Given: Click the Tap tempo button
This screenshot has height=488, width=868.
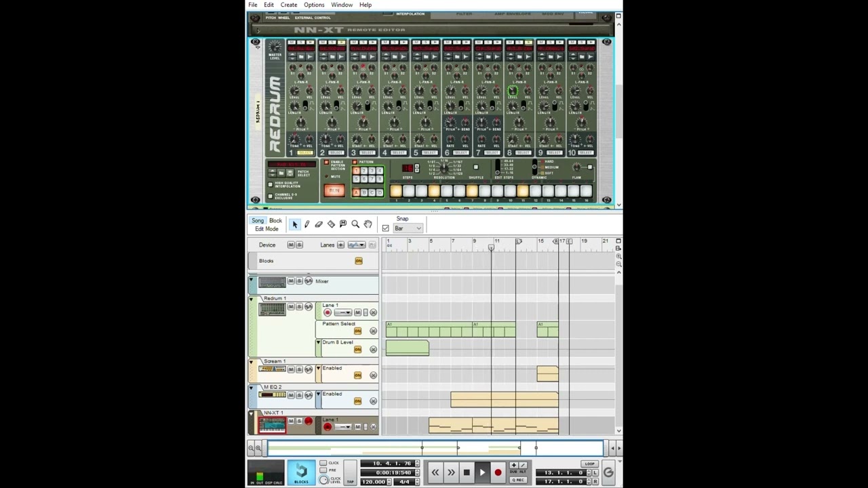Looking at the screenshot, I should click(x=350, y=473).
